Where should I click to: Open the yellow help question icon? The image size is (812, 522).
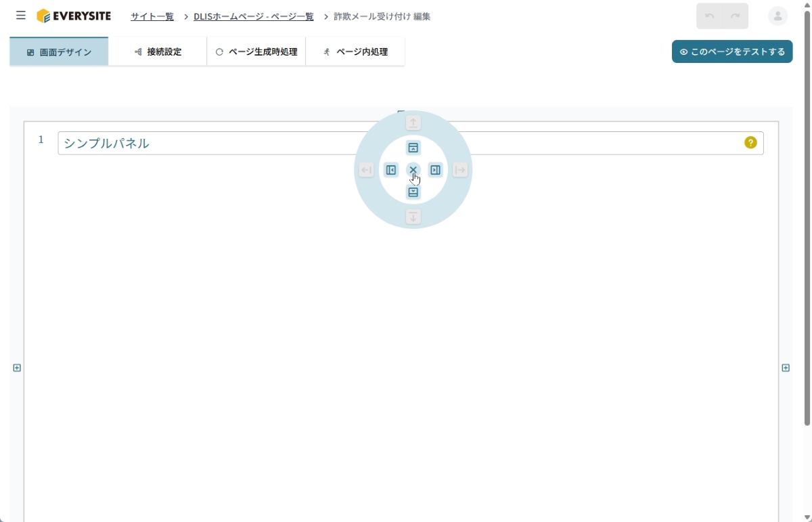coord(750,142)
